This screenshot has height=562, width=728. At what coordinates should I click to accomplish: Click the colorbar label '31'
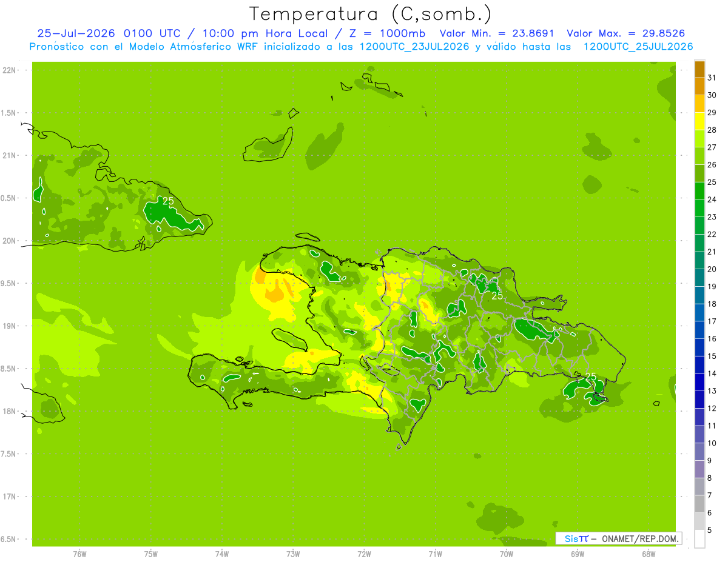(x=712, y=78)
